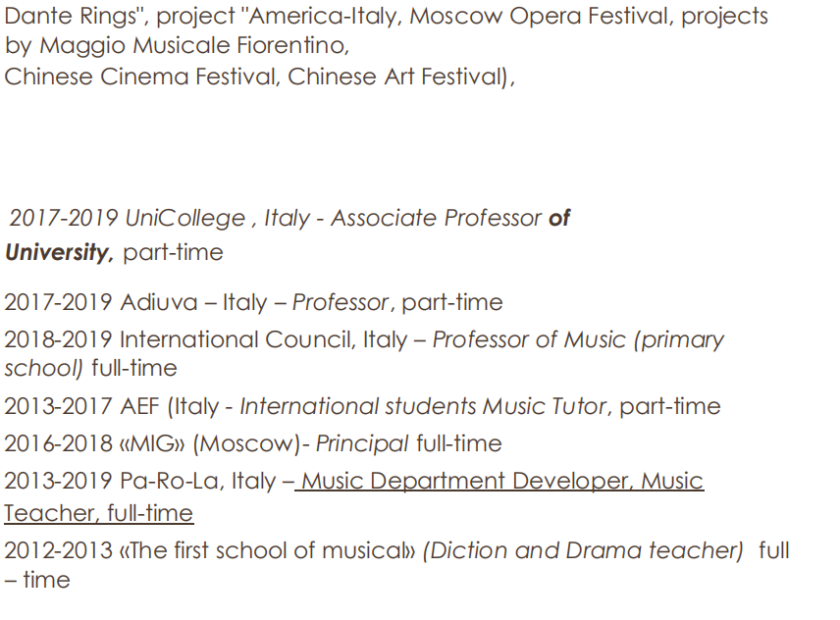
Task: Click the bold word "University,"
Action: coord(59,253)
